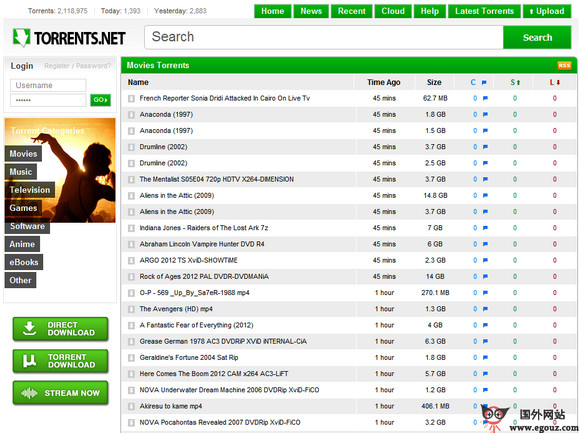The image size is (580, 433).
Task: Click comment flag for Indiana Jones row
Action: click(x=485, y=228)
